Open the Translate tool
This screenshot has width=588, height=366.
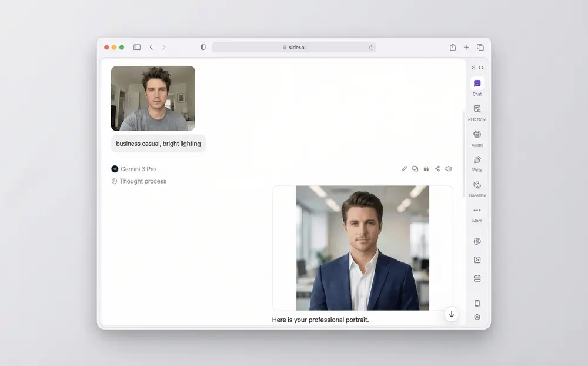coord(477,189)
